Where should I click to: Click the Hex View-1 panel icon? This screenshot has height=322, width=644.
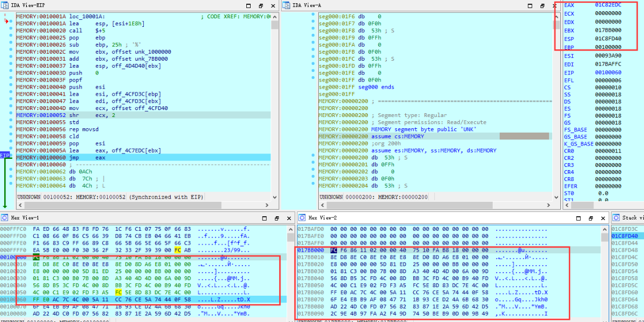coord(4,218)
